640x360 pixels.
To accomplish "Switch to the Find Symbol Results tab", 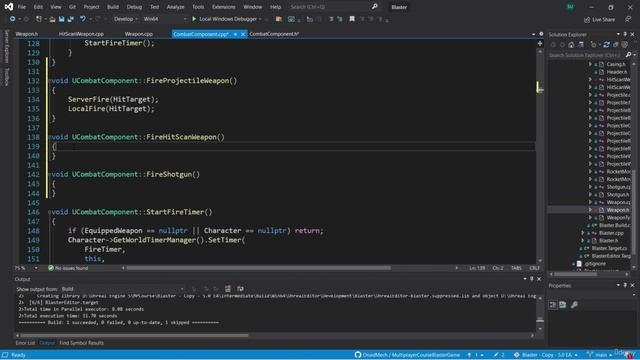I will (x=81, y=343).
